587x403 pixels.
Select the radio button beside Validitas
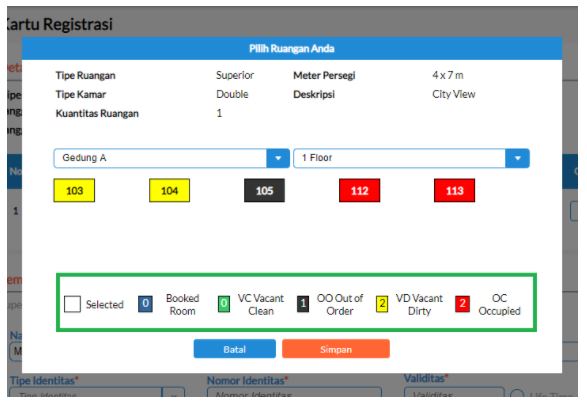517,394
